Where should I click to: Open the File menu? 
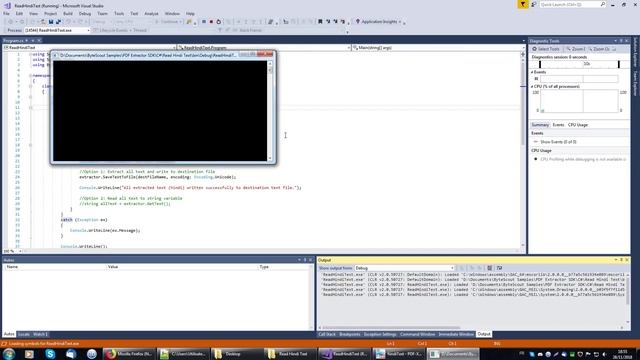(6, 13)
